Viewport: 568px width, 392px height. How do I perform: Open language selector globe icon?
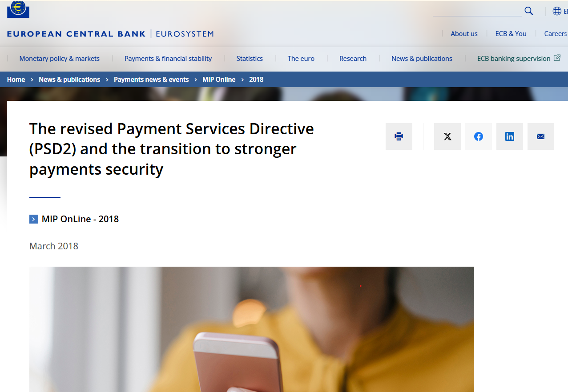point(557,11)
